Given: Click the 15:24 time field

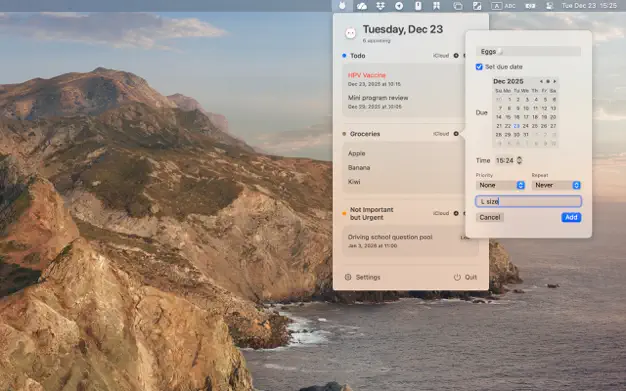Looking at the screenshot, I should [505, 160].
